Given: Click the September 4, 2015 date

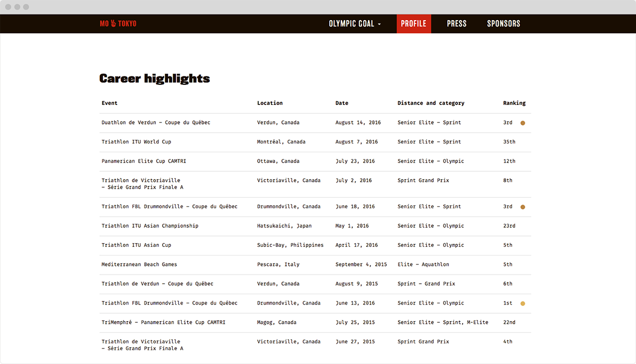Looking at the screenshot, I should pyautogui.click(x=361, y=264).
